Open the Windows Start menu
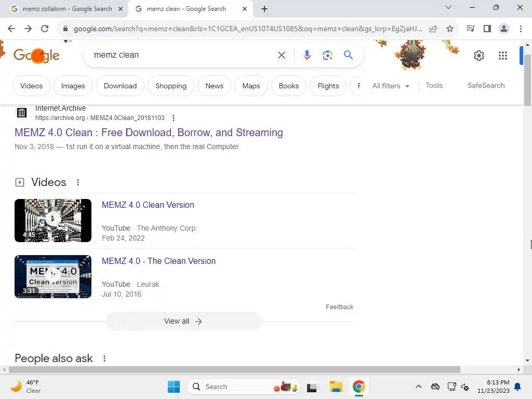 174,387
